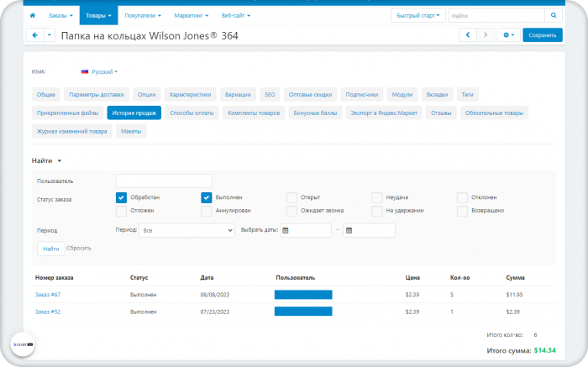Viewport: 588px width, 367px height.
Task: Open the Заказ #52 link
Action: pyautogui.click(x=48, y=312)
